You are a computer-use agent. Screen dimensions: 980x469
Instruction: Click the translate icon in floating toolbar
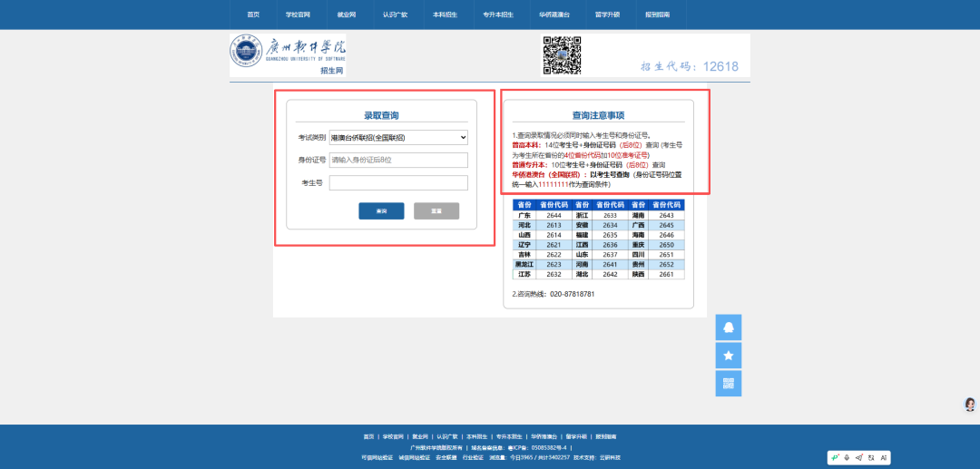(871, 458)
